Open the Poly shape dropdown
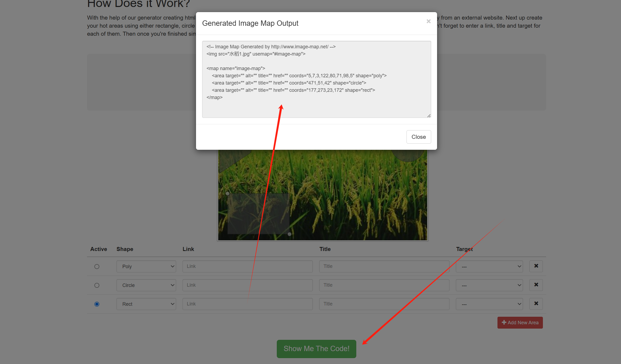Image resolution: width=621 pixels, height=364 pixels. tap(146, 267)
